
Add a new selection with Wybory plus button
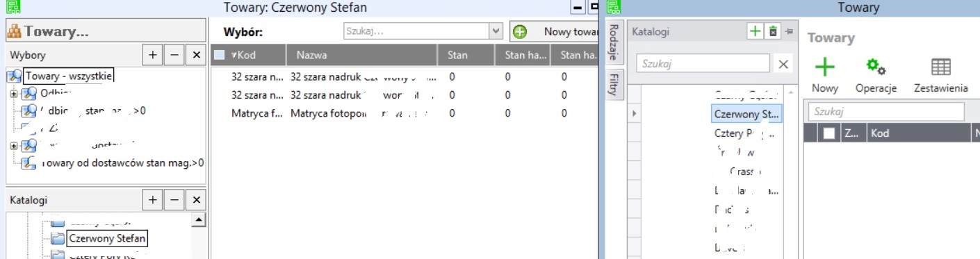click(x=153, y=55)
